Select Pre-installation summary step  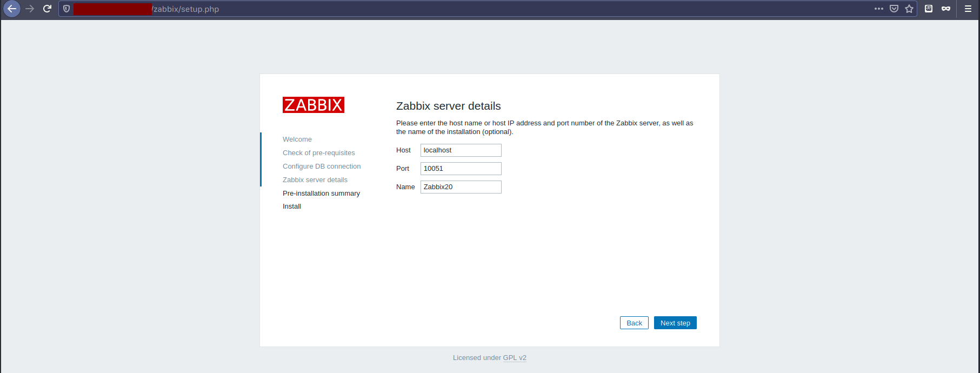(x=321, y=194)
